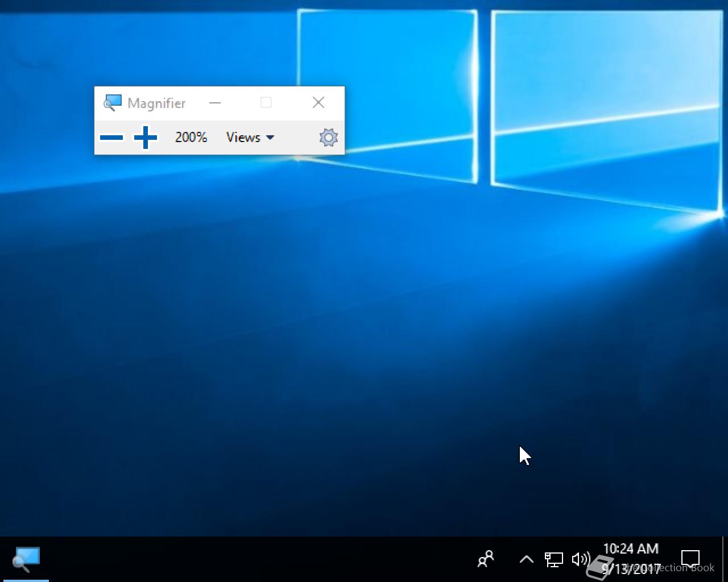Click the Magnifier title bar icon
This screenshot has height=582, width=728.
112,103
